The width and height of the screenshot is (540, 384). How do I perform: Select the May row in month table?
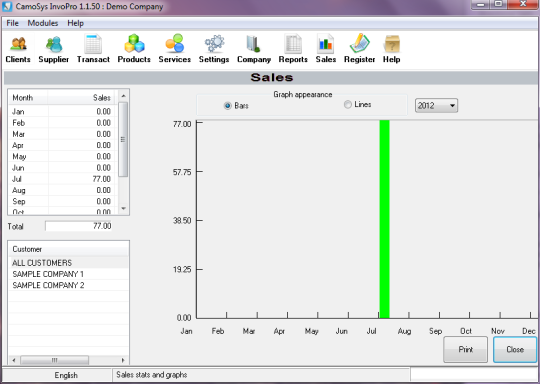[x=62, y=156]
